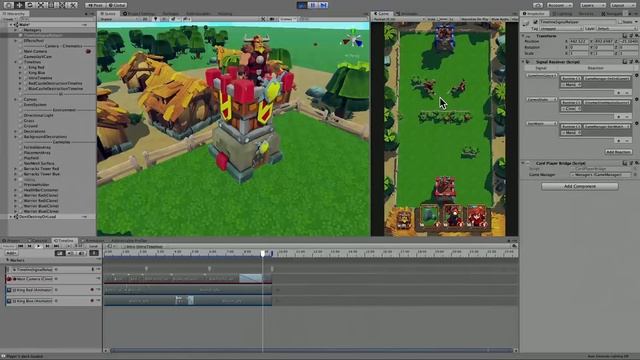The image size is (640, 360).
Task: Click the Scene view orientation gizmo
Action: coord(353,40)
